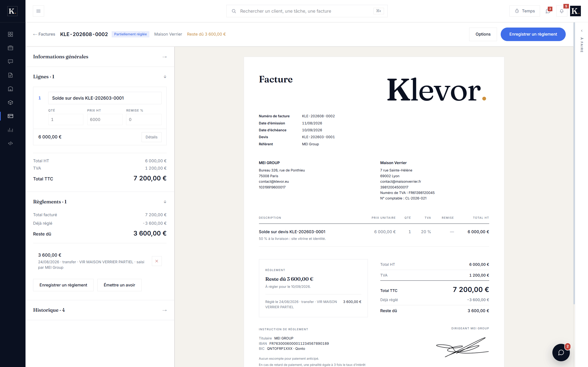Click the ⌘K shortcut hint in search
This screenshot has width=588, height=367.
point(378,11)
